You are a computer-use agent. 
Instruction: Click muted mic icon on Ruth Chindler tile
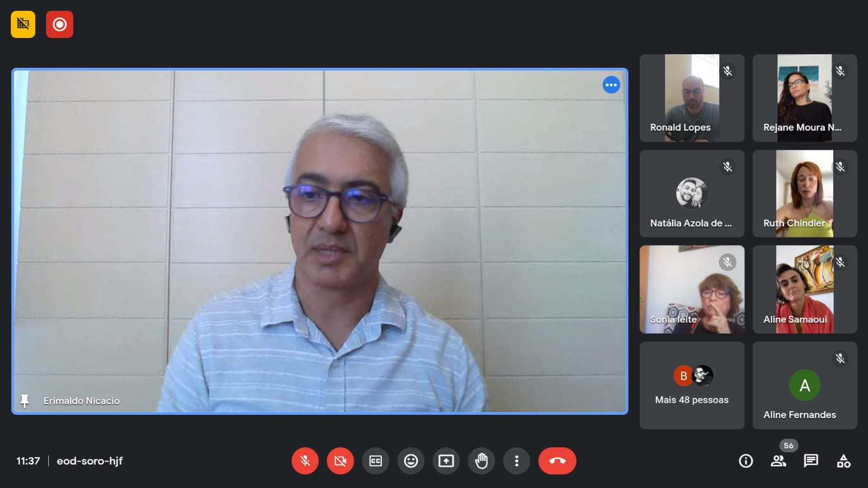(x=840, y=167)
